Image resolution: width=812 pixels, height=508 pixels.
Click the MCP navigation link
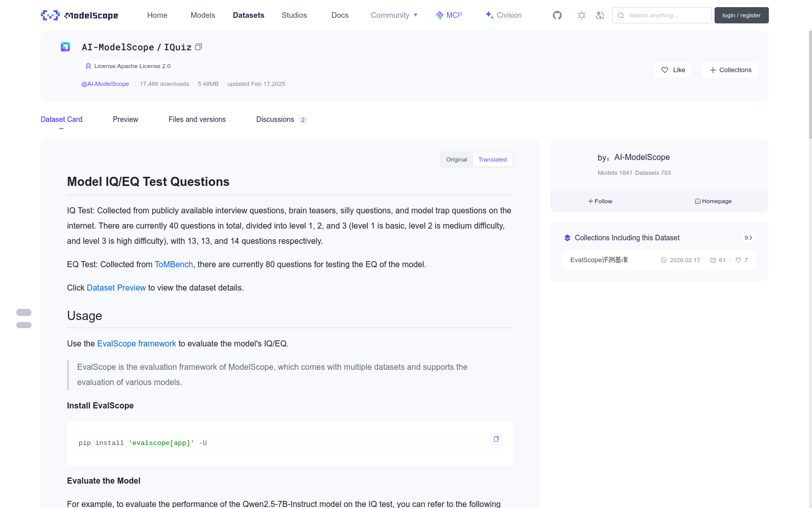click(x=449, y=15)
